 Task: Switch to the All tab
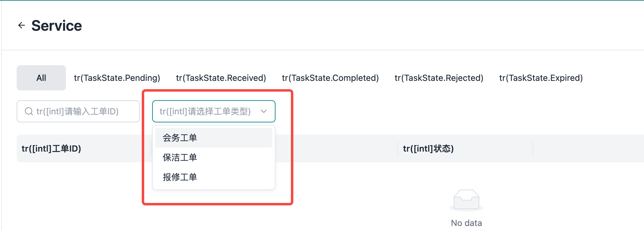point(41,78)
